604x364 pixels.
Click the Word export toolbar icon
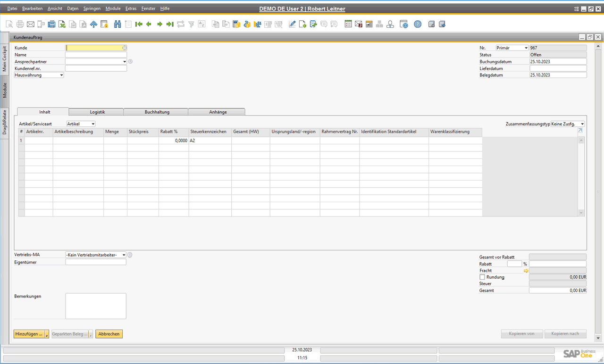pyautogui.click(x=73, y=24)
